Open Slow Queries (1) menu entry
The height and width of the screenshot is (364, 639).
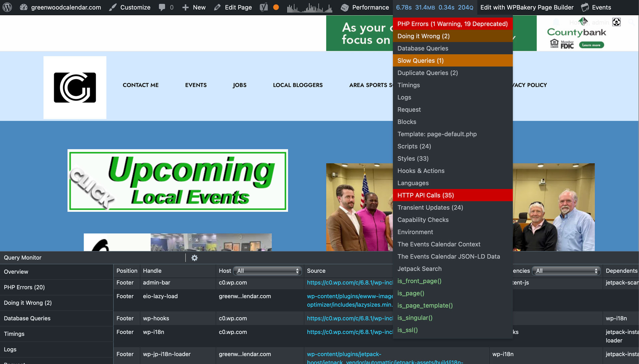coord(453,61)
